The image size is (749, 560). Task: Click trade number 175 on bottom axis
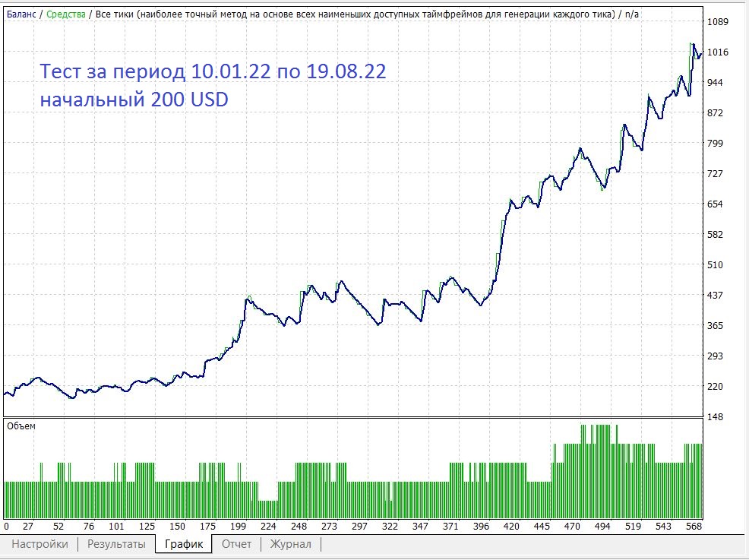pos(208,526)
